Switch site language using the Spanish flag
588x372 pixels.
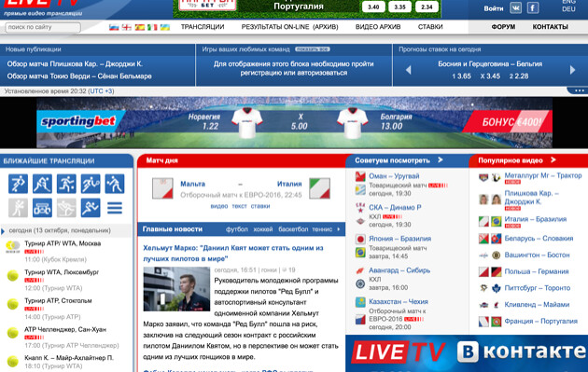tap(139, 27)
